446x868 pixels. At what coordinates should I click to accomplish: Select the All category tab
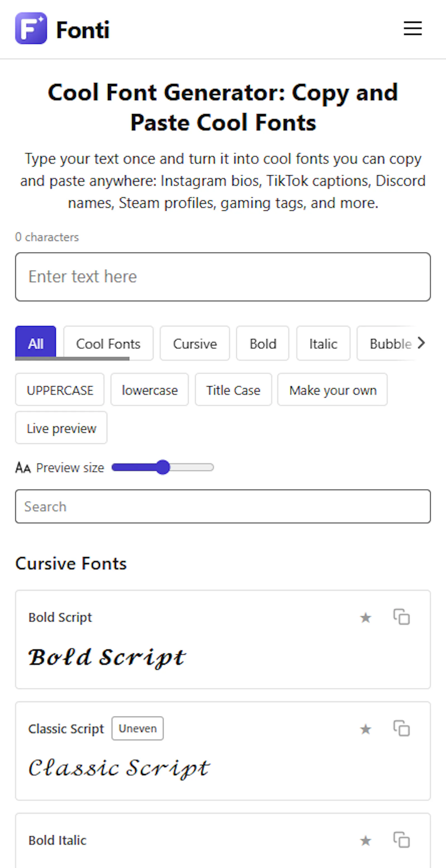click(x=36, y=343)
